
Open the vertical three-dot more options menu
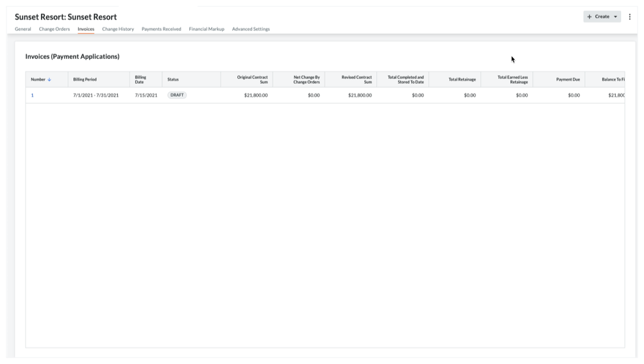630,17
